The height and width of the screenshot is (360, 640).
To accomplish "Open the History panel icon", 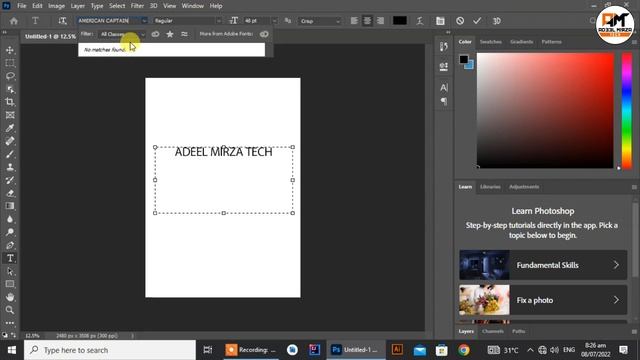I will pos(444,47).
